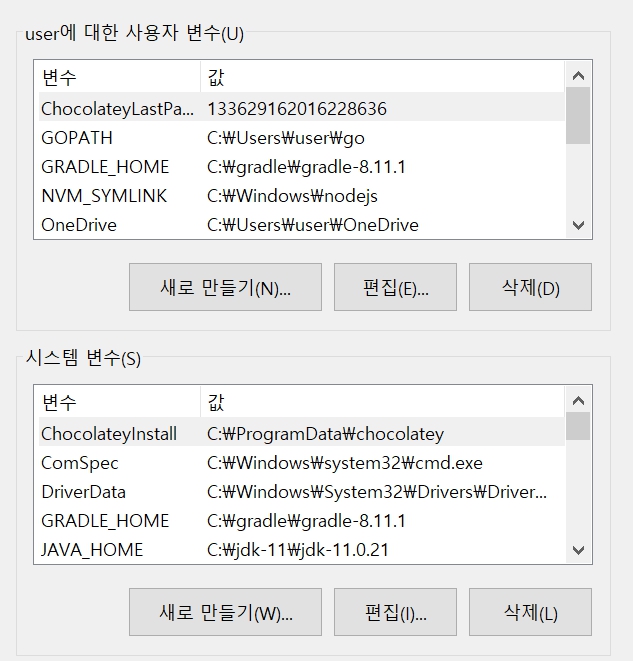Click 변수 column header in user variables
633x661 pixels.
click(120, 78)
